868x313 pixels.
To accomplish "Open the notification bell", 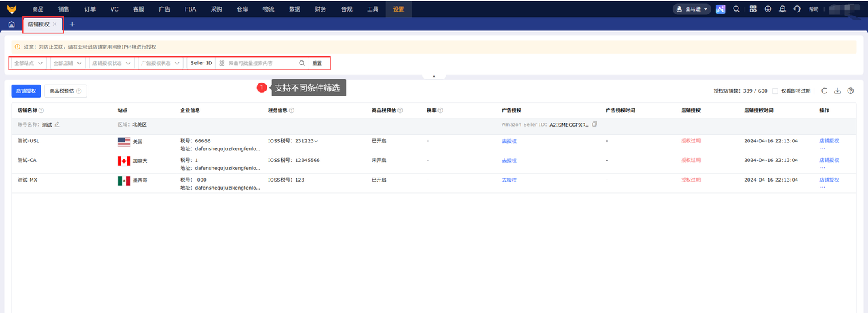I will pyautogui.click(x=783, y=9).
